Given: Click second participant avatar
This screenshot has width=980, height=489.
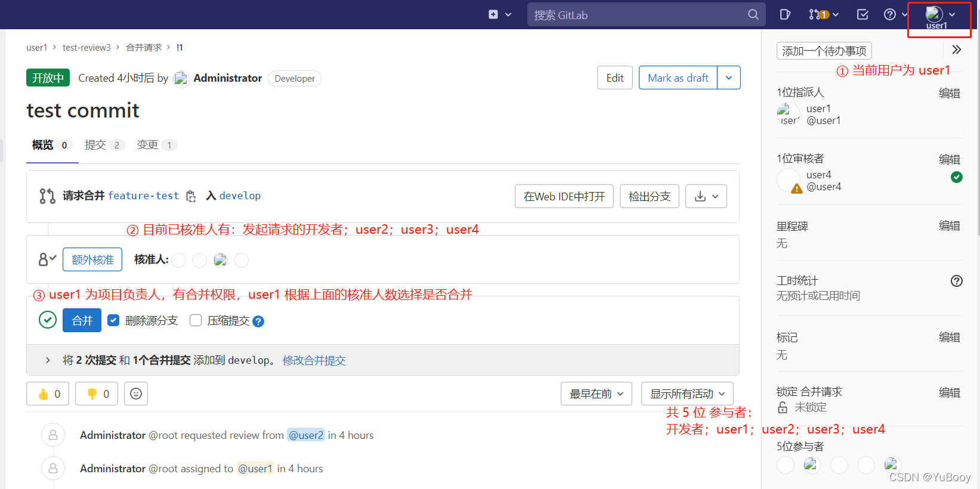Looking at the screenshot, I should pos(812,465).
